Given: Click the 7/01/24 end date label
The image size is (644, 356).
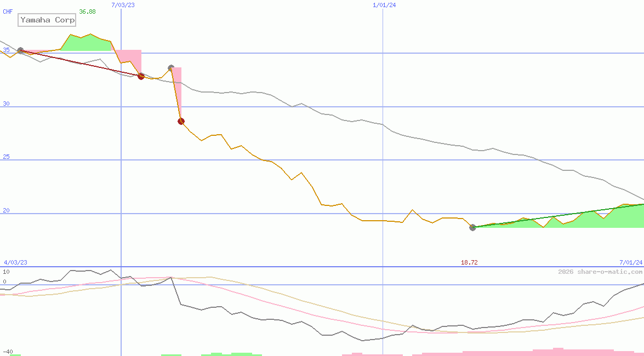Looking at the screenshot, I should click(631, 263).
